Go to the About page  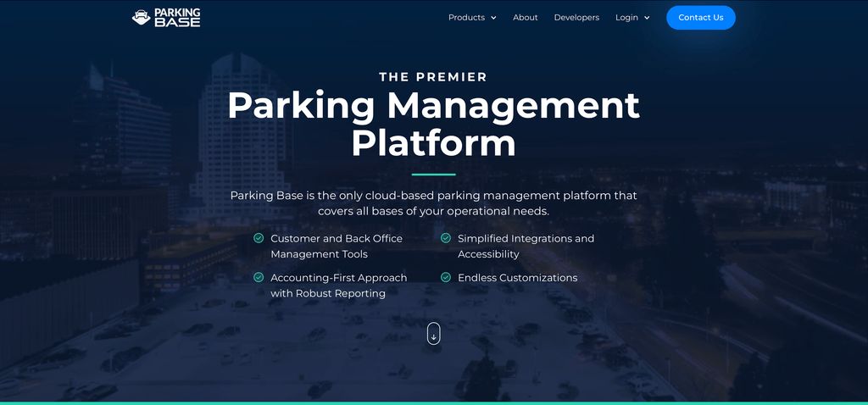click(526, 18)
